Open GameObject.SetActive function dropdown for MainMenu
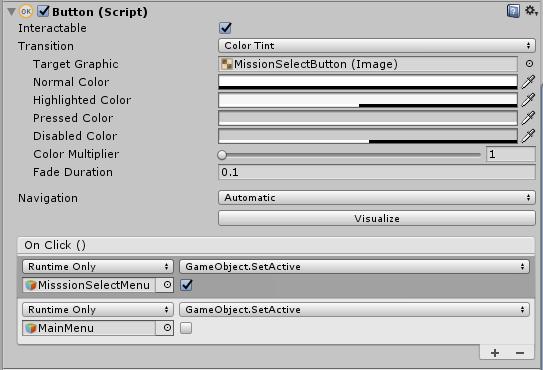 coord(354,309)
